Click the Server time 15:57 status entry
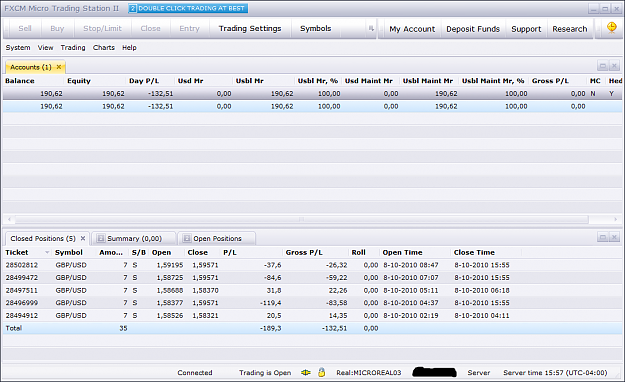The height and width of the screenshot is (382, 625). (555, 373)
